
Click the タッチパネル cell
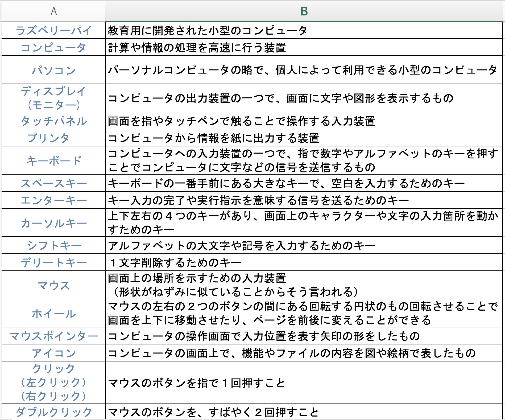pyautogui.click(x=54, y=121)
